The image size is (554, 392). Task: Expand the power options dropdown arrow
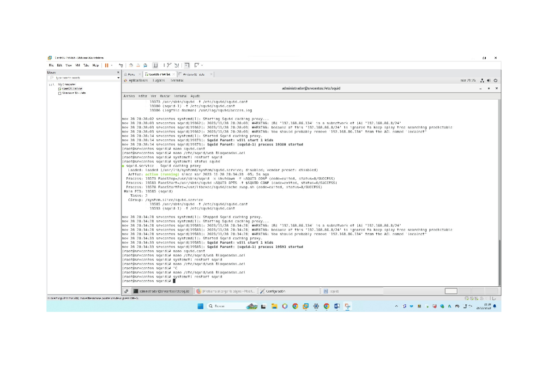tap(112, 66)
